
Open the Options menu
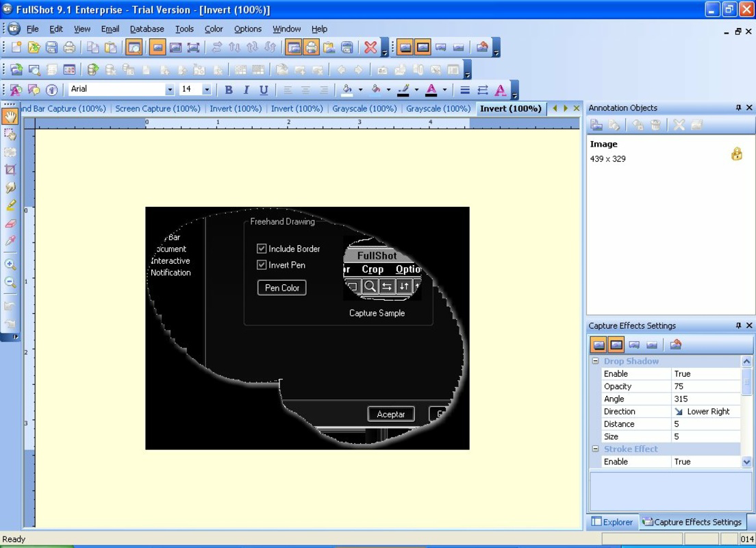[248, 29]
